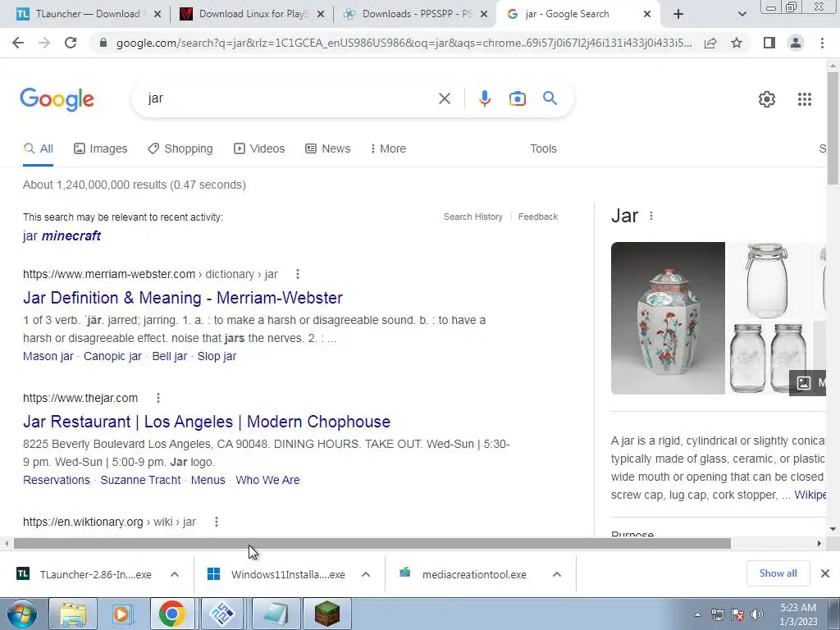Open a new browser tab
840x630 pixels.
click(678, 14)
